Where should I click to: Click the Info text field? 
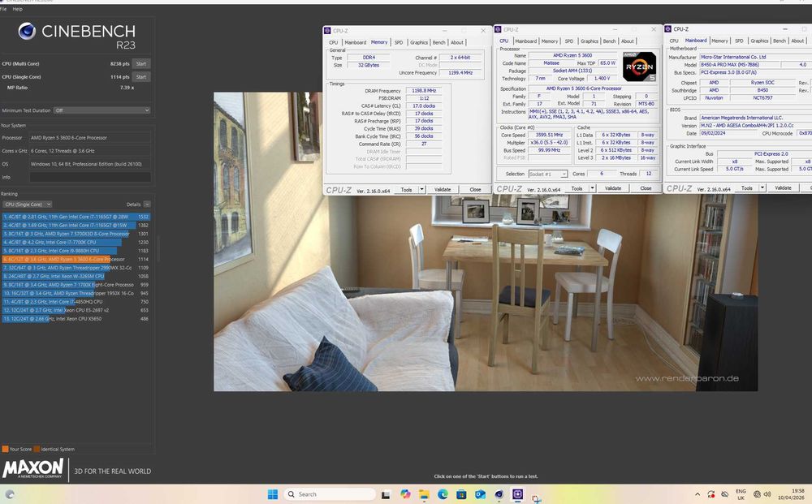pos(90,177)
